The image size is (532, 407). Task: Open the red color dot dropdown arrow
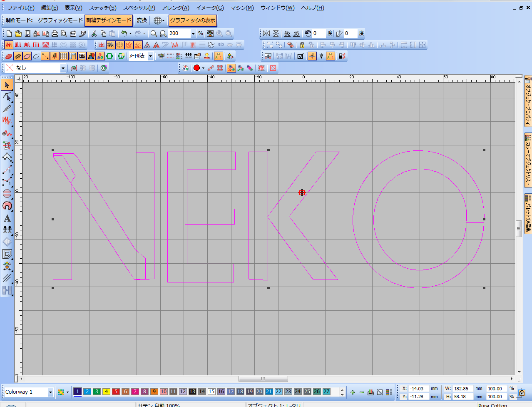tap(203, 68)
